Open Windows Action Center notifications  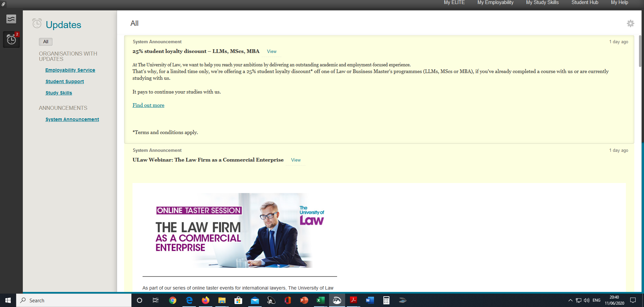tap(633, 300)
